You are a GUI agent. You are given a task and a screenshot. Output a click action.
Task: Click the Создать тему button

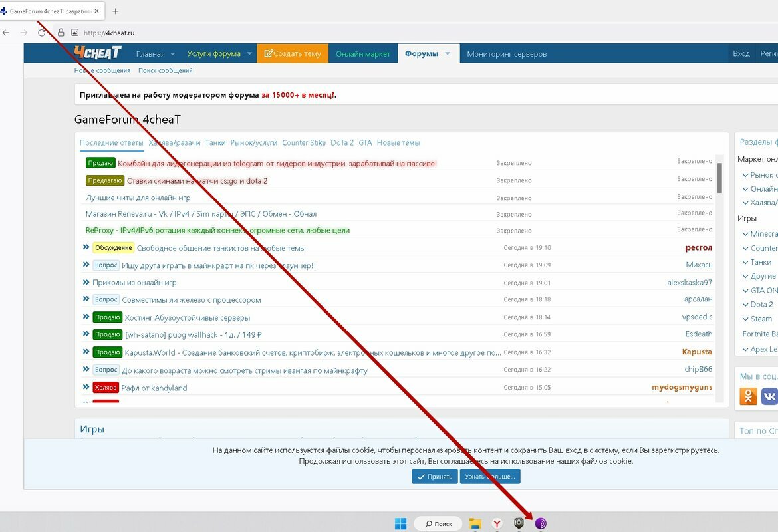click(292, 53)
